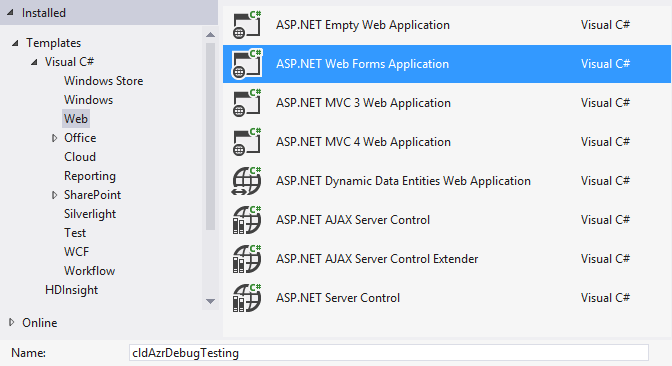Click the Installed header label

pos(44,13)
